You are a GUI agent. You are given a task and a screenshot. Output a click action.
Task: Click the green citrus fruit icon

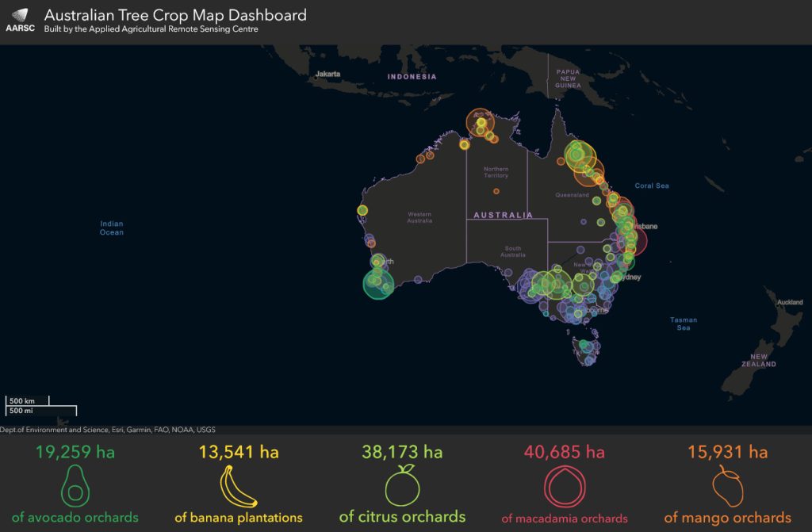point(402,486)
